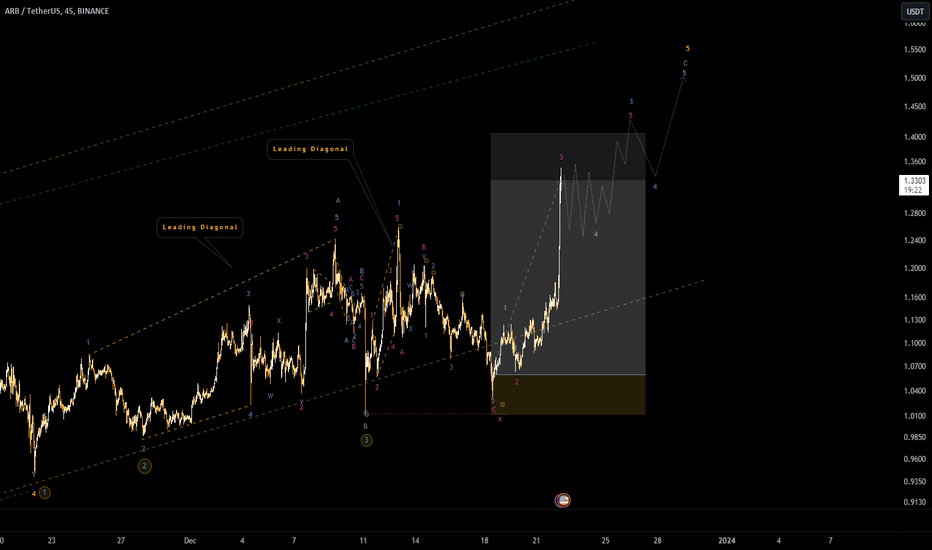Click the 1.2000 price axis label
Image resolution: width=932 pixels, height=550 pixels.
click(915, 268)
